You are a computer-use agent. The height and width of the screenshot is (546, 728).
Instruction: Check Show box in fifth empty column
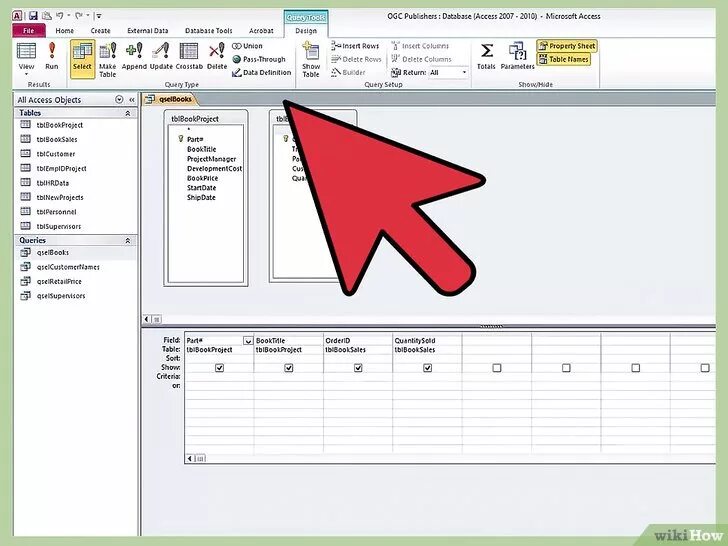pyautogui.click(x=497, y=368)
